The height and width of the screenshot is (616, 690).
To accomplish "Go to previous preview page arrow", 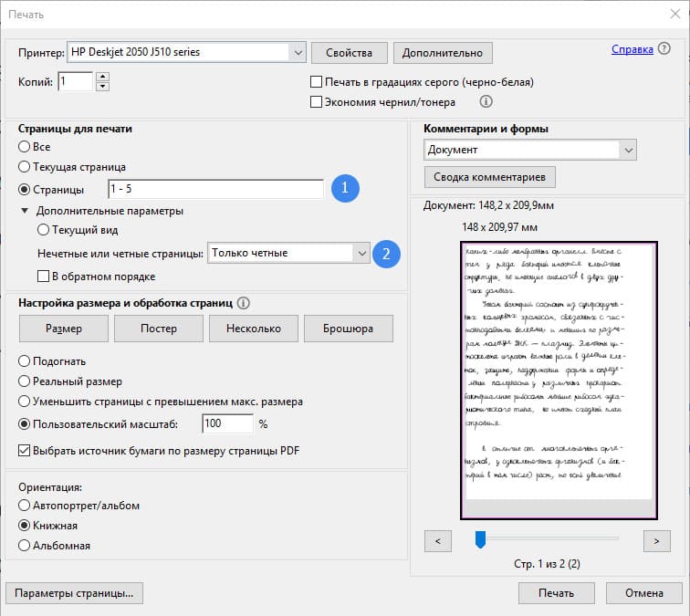I will point(438,541).
